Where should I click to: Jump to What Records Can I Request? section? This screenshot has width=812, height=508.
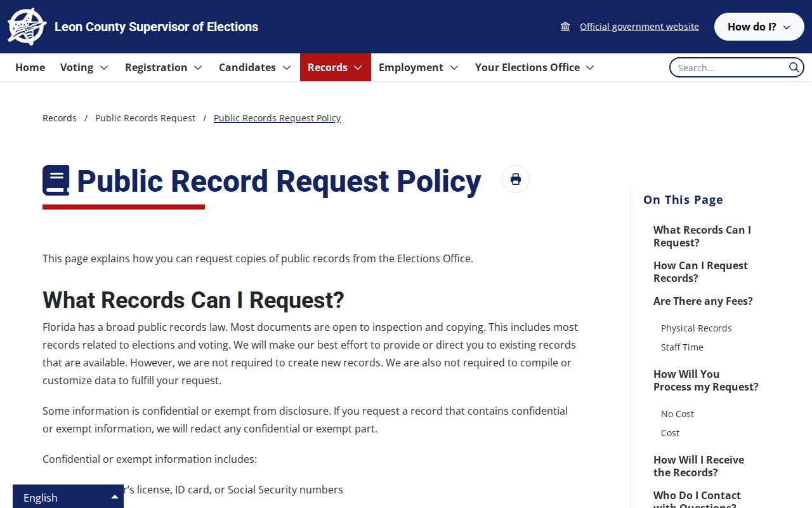(x=702, y=236)
